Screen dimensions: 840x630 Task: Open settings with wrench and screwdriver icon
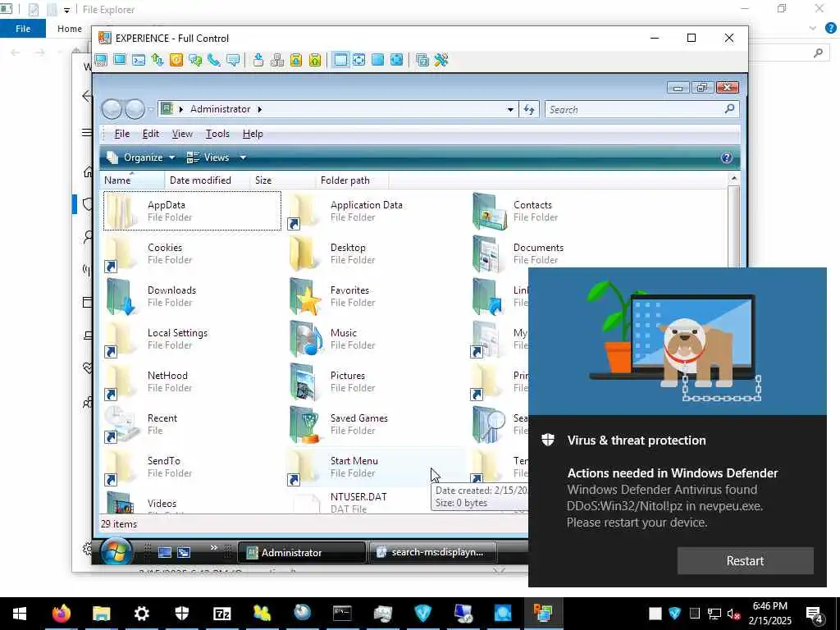coord(441,60)
